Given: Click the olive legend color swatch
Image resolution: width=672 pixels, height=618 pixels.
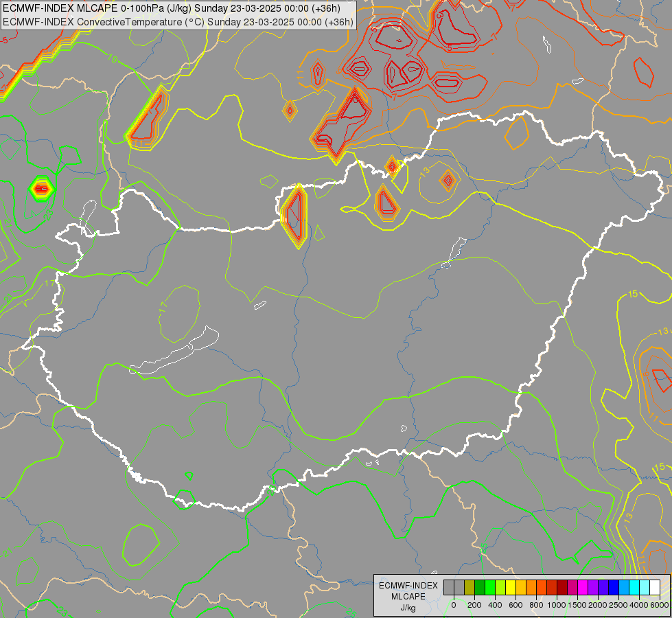Looking at the screenshot, I should [x=470, y=587].
